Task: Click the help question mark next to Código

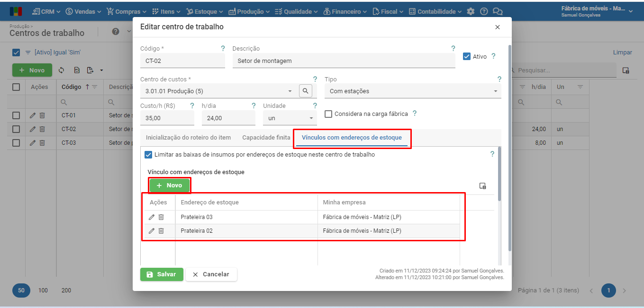Action: point(223,48)
